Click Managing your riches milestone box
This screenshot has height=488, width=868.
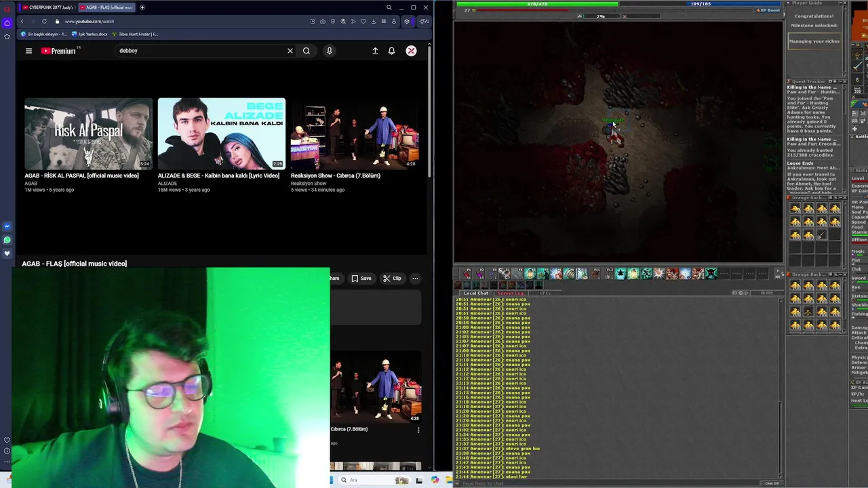814,41
